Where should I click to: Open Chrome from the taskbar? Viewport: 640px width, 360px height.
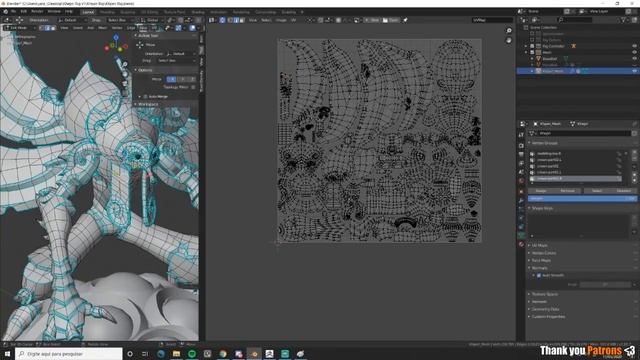pos(223,353)
